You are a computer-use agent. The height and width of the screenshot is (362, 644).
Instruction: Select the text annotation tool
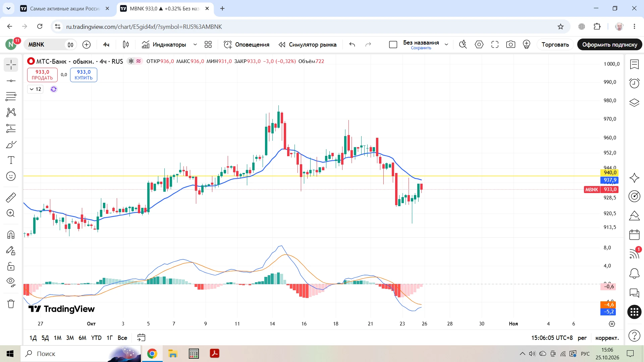click(x=11, y=160)
